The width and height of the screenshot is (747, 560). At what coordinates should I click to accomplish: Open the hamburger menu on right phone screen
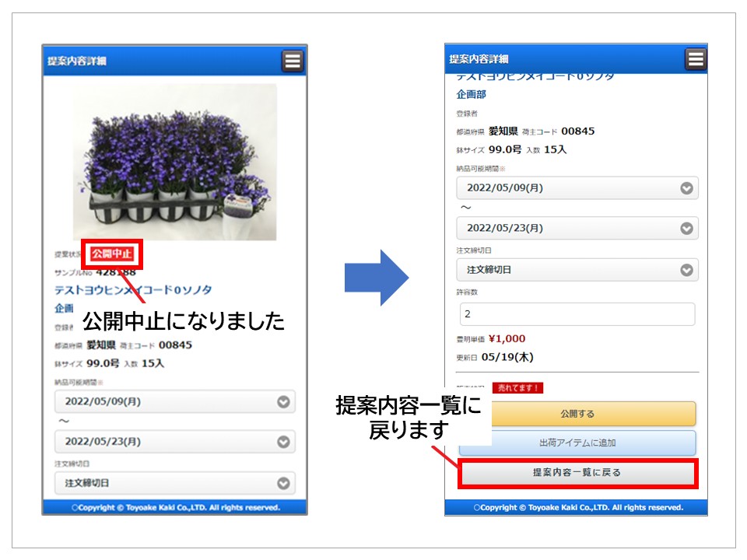695,59
